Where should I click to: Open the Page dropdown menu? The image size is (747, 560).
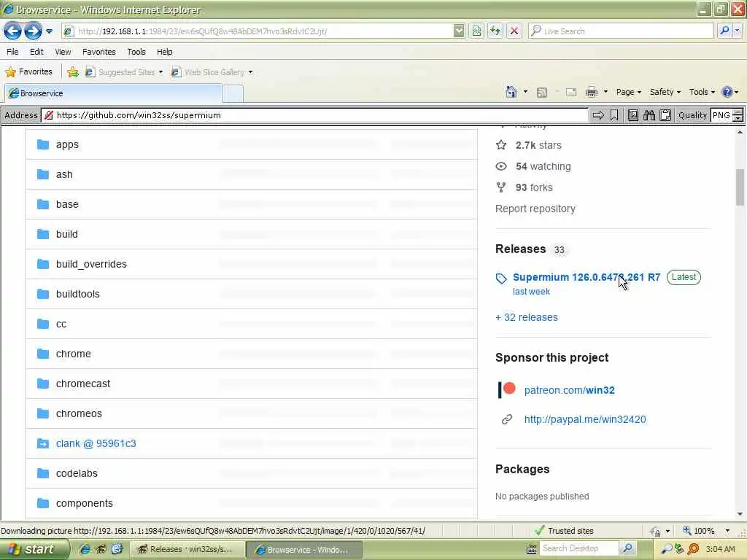[x=628, y=92]
